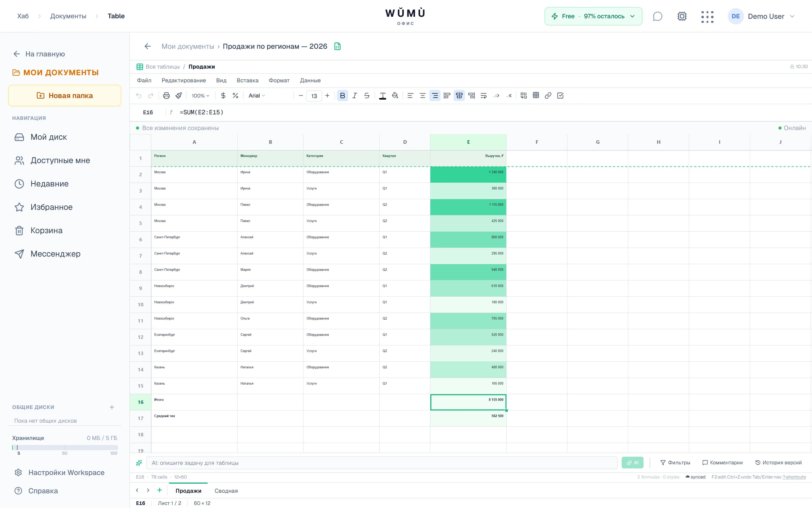Click the back arrow beside Мои документы
Viewport: 812px width, 508px height.
pyautogui.click(x=148, y=46)
